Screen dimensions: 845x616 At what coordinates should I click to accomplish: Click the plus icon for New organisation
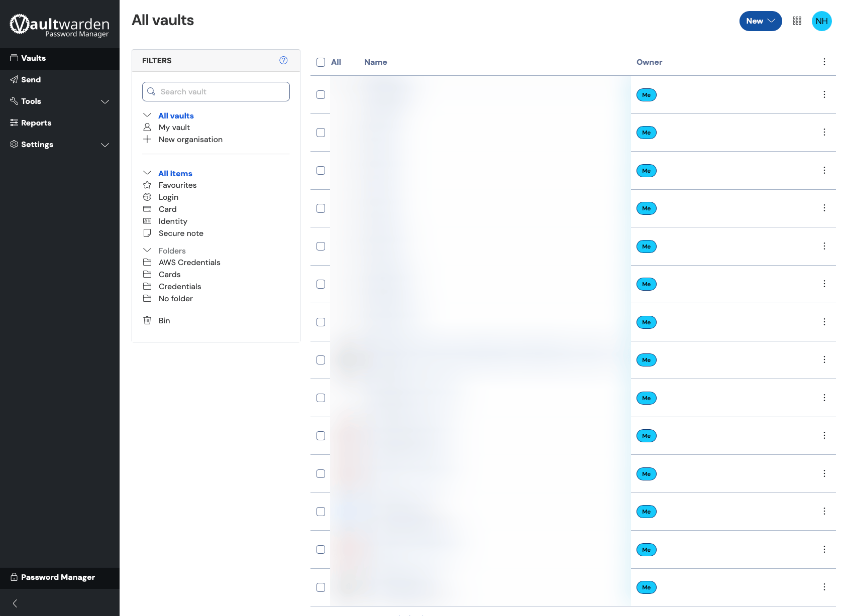[x=147, y=139]
